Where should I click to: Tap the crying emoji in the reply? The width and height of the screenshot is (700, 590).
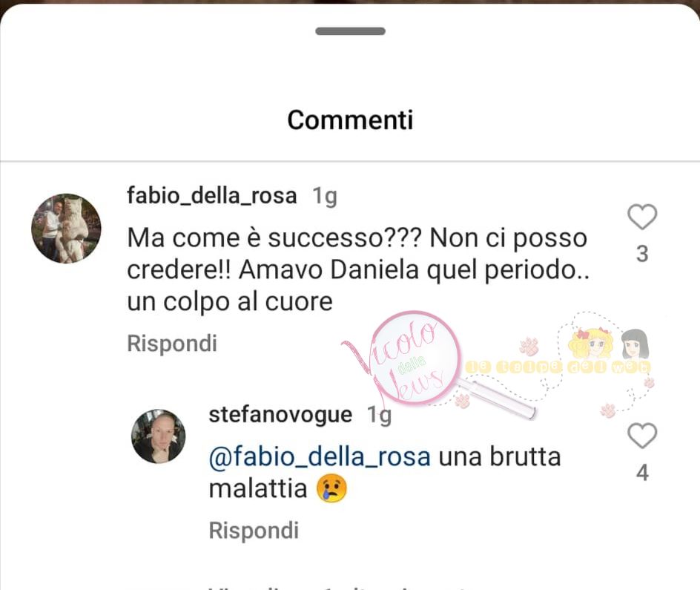331,488
